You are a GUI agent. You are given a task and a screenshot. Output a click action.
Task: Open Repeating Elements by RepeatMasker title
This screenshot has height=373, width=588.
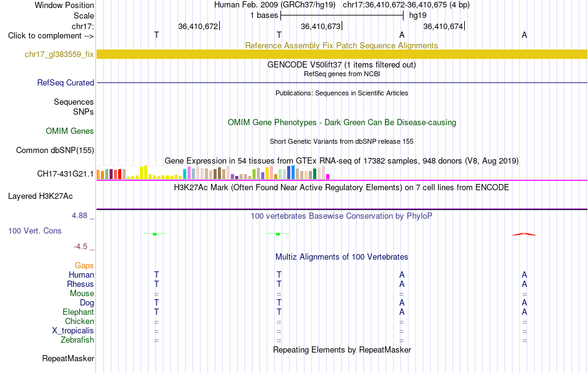[342, 349]
